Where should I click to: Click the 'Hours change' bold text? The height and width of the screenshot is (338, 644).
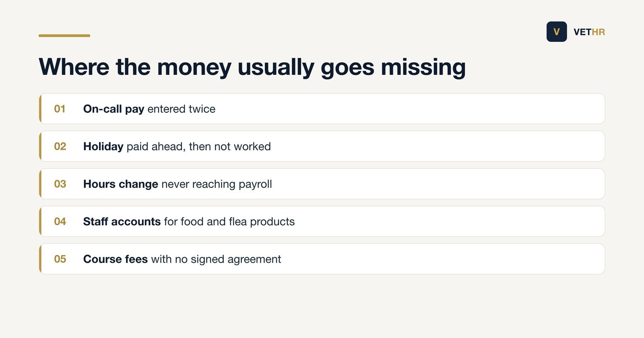pyautogui.click(x=120, y=184)
